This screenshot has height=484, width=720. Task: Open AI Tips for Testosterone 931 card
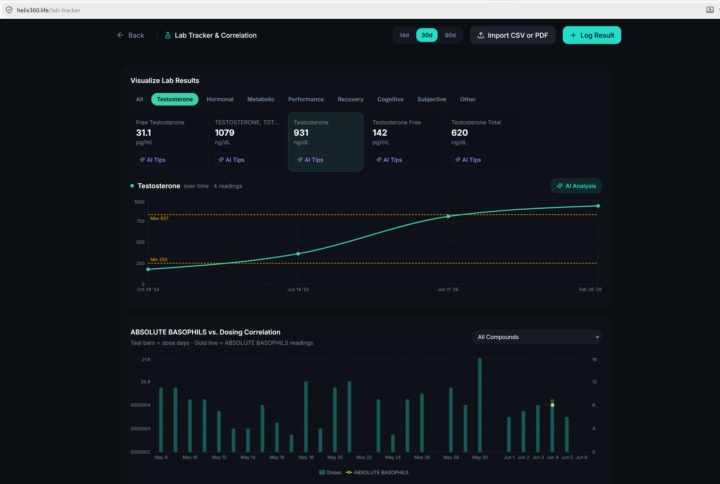click(311, 160)
